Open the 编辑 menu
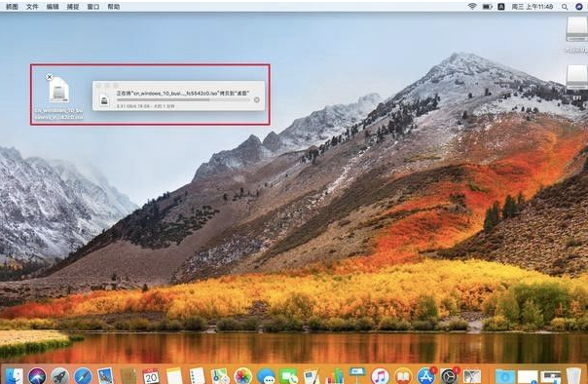 [x=53, y=7]
